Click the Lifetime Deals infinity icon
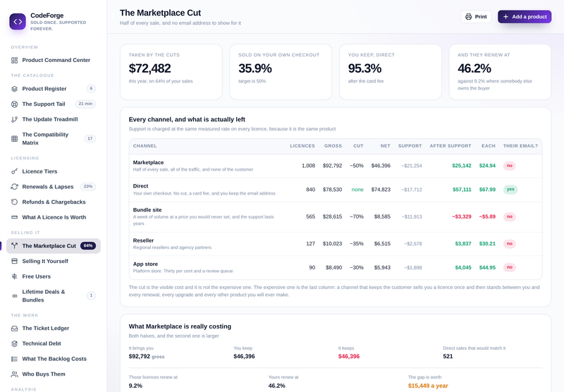This screenshot has width=564, height=392. 14,296
